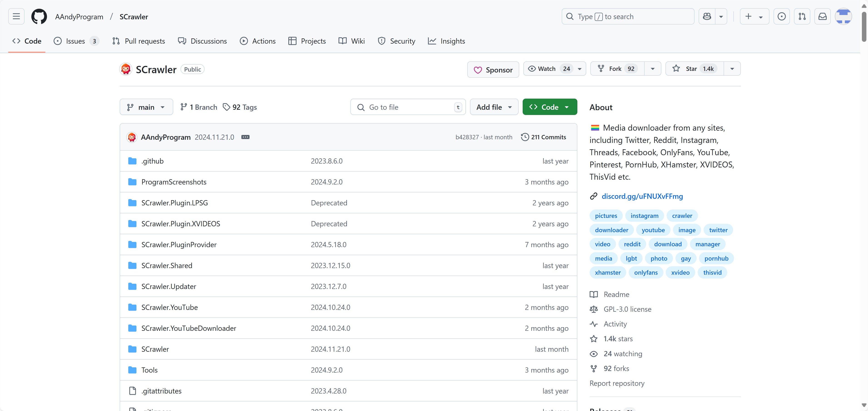The height and width of the screenshot is (411, 868).
Task: Go to the Discussions tab
Action: point(203,41)
